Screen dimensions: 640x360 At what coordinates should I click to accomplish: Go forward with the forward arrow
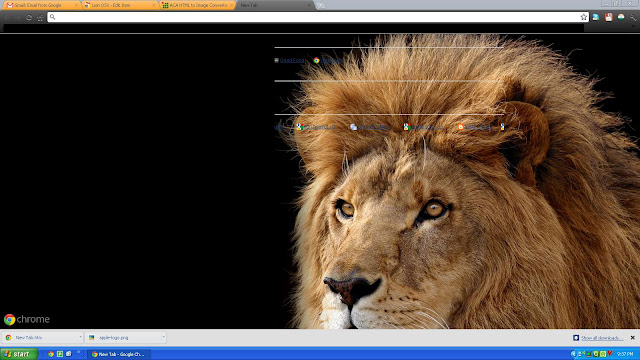18,17
